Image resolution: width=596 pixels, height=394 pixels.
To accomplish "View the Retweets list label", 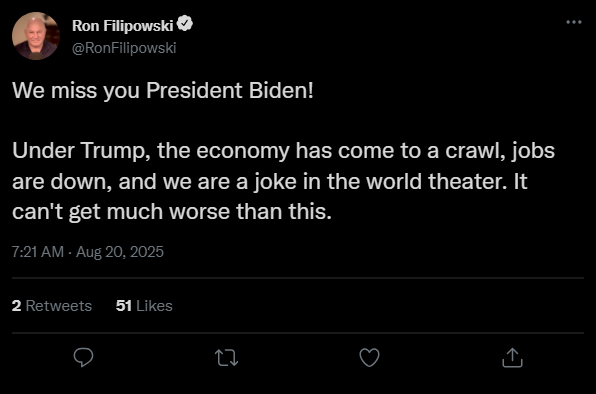I will [59, 306].
